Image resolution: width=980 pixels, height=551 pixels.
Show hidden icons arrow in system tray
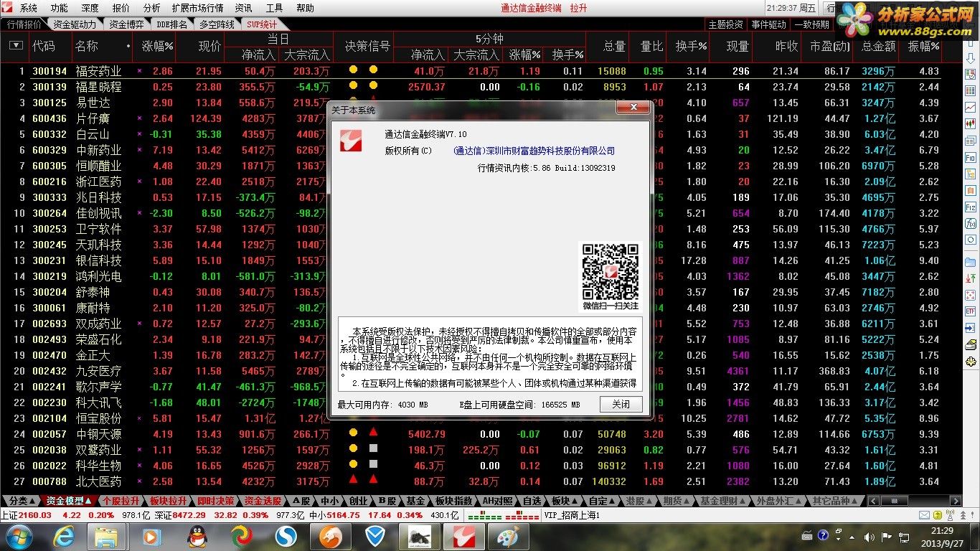[852, 537]
